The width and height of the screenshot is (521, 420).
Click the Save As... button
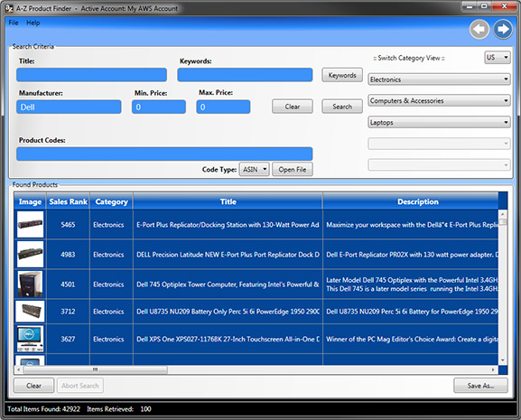pos(480,386)
